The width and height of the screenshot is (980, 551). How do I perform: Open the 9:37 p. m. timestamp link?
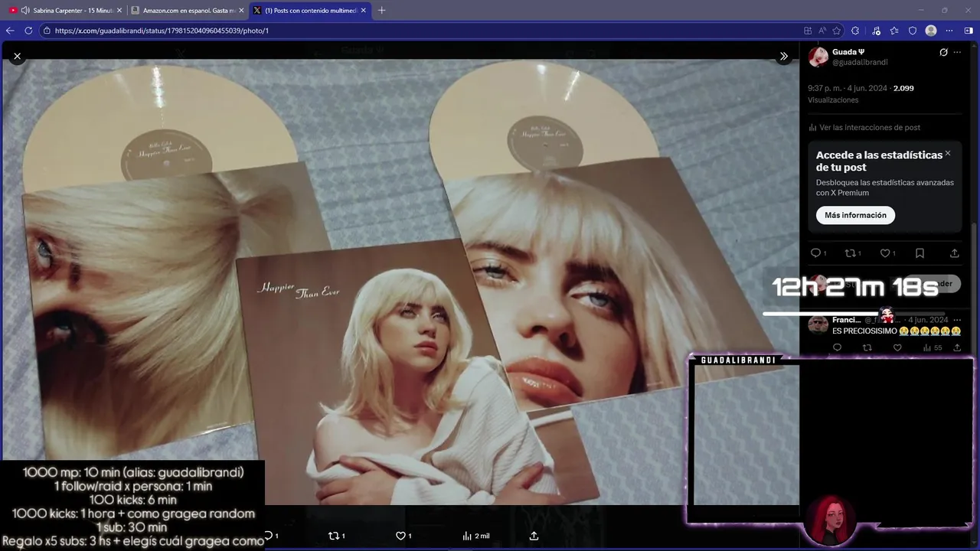[x=848, y=88]
